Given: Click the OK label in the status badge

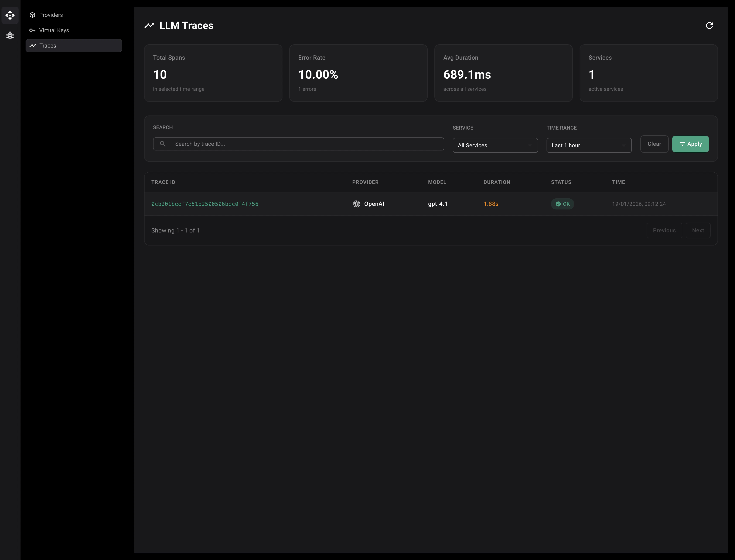Looking at the screenshot, I should [566, 204].
